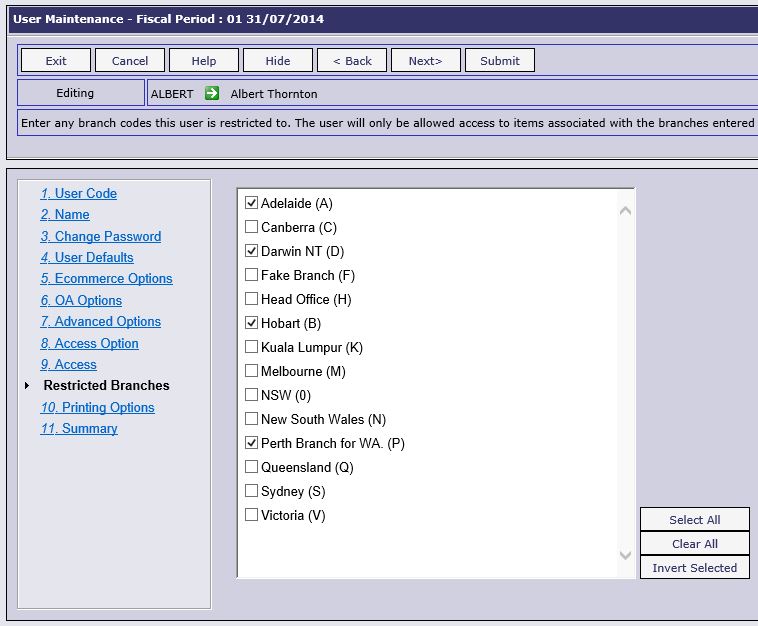Go back with the < Back button
The width and height of the screenshot is (758, 626).
click(x=352, y=61)
